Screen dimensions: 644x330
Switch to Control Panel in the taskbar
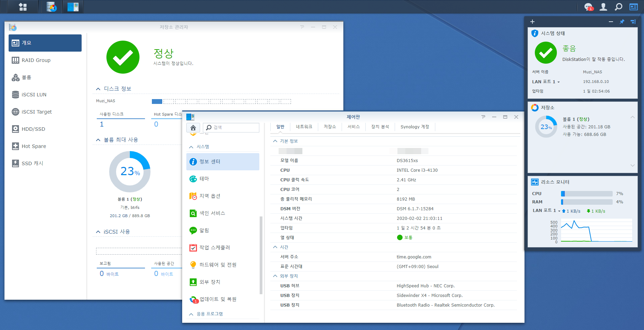click(x=73, y=7)
